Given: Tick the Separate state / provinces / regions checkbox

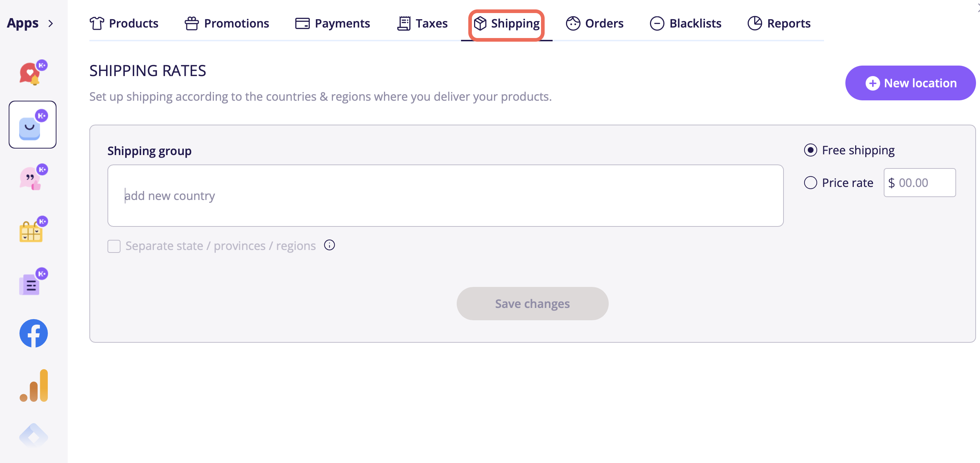Looking at the screenshot, I should coord(114,246).
